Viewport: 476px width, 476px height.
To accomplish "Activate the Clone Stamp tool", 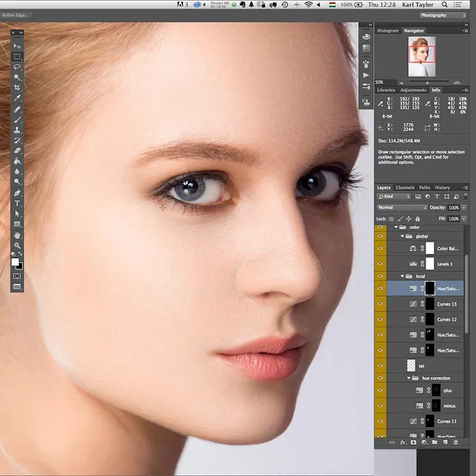I will pyautogui.click(x=18, y=130).
